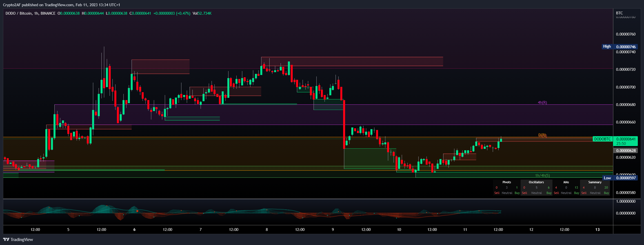
Task: Click the +0.00000003 (+0.47%) change value
Action: pos(172,13)
